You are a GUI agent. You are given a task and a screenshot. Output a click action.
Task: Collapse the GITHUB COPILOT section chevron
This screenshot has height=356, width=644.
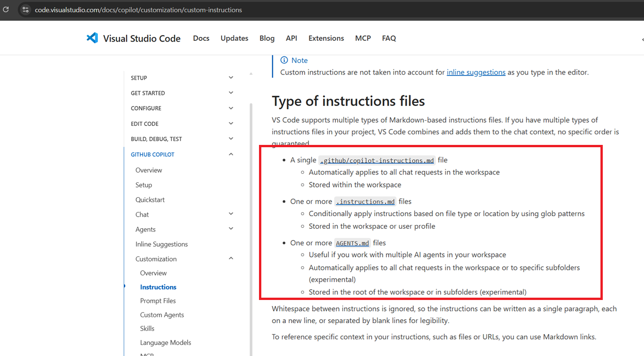point(231,154)
